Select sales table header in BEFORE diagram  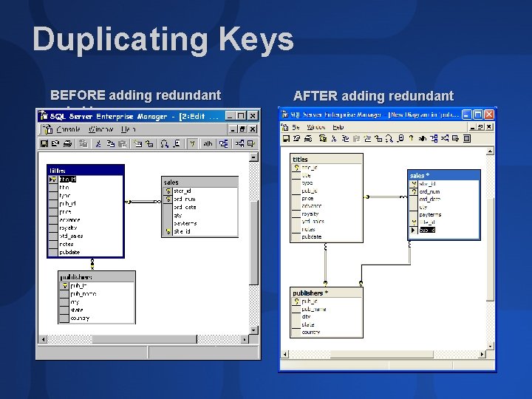point(199,183)
